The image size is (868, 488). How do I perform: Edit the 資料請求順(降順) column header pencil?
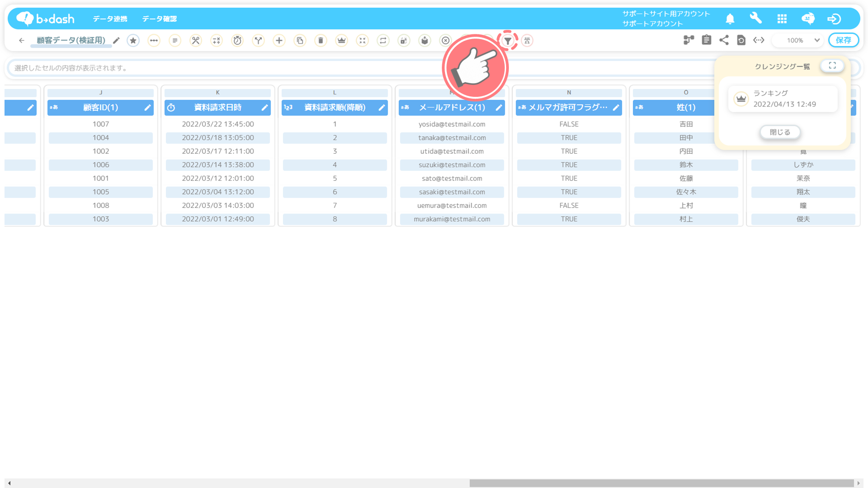[382, 107]
